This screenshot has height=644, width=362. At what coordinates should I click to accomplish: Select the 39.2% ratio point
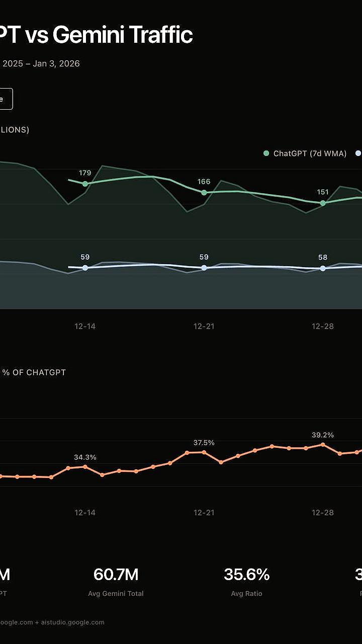(323, 445)
